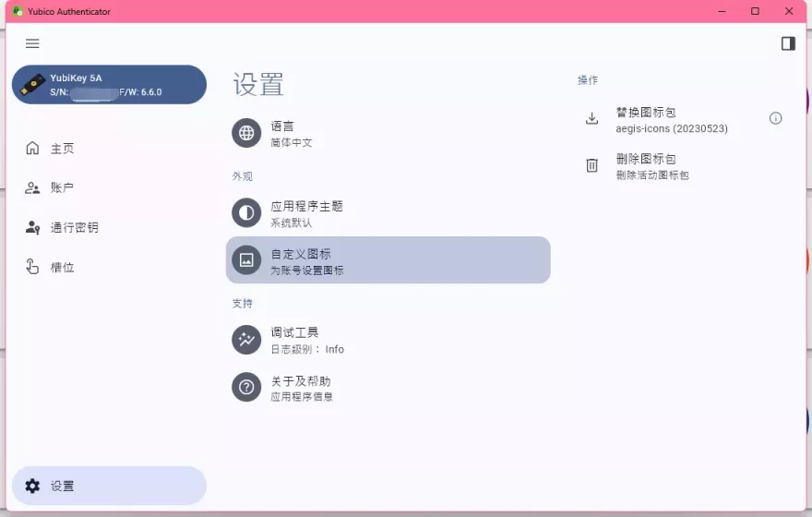Click the 调试工具 debug icon
The height and width of the screenshot is (517, 812).
click(246, 340)
